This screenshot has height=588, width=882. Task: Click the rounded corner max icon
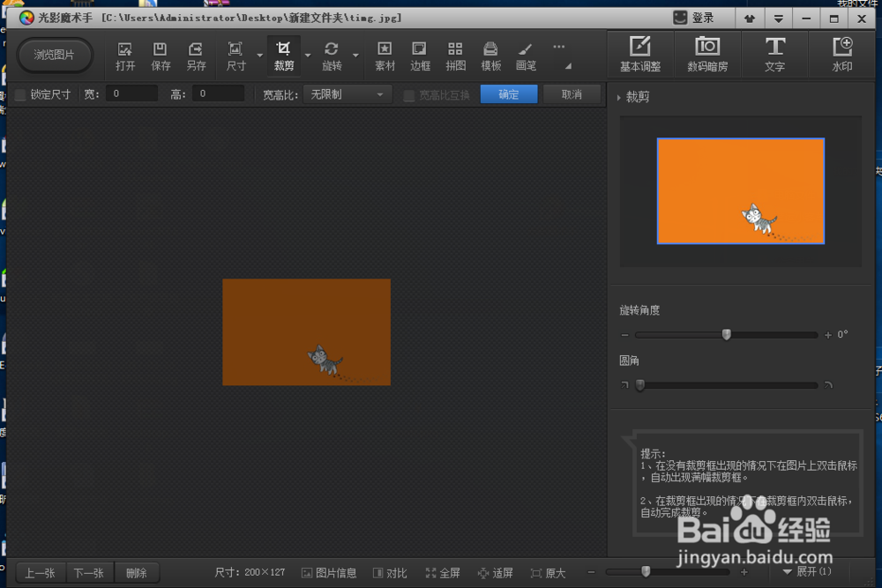[828, 385]
